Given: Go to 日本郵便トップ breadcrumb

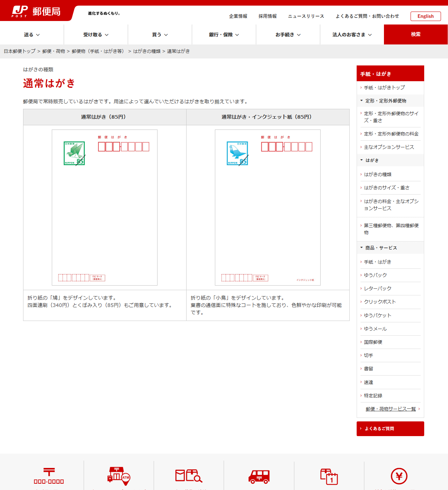Looking at the screenshot, I should 20,51.
